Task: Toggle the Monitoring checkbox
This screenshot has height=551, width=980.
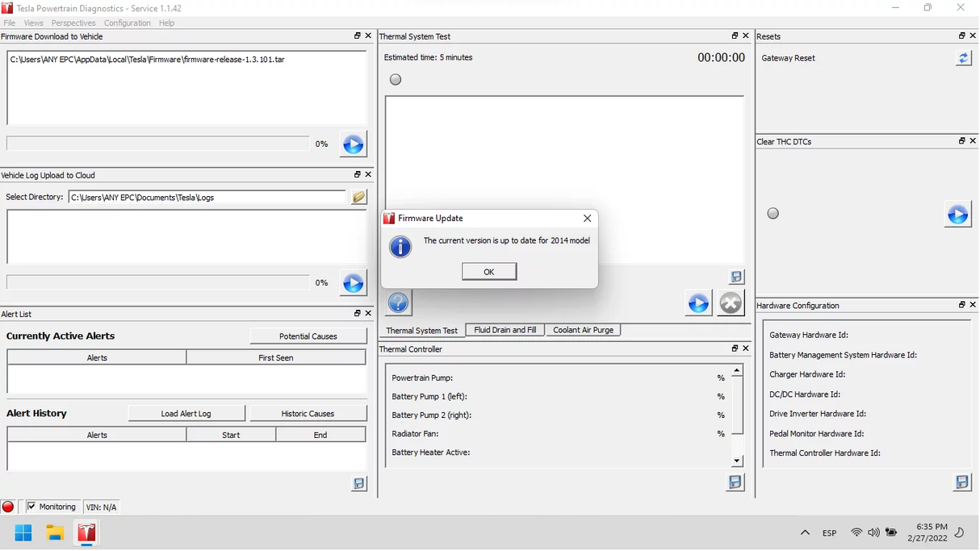Action: 31,507
